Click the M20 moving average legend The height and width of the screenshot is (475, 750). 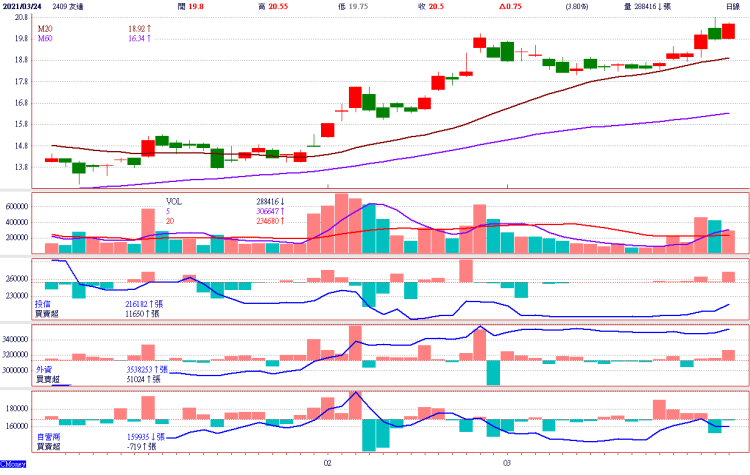tap(46, 30)
